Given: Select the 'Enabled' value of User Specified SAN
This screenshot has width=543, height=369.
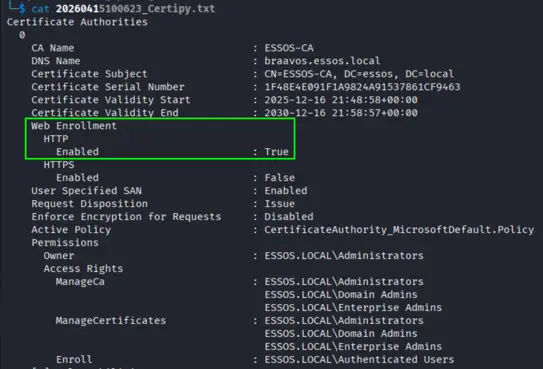Looking at the screenshot, I should pyautogui.click(x=286, y=191).
